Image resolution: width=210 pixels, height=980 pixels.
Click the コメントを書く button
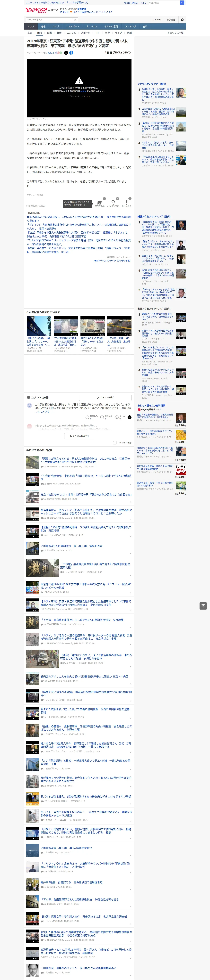(x=105, y=398)
